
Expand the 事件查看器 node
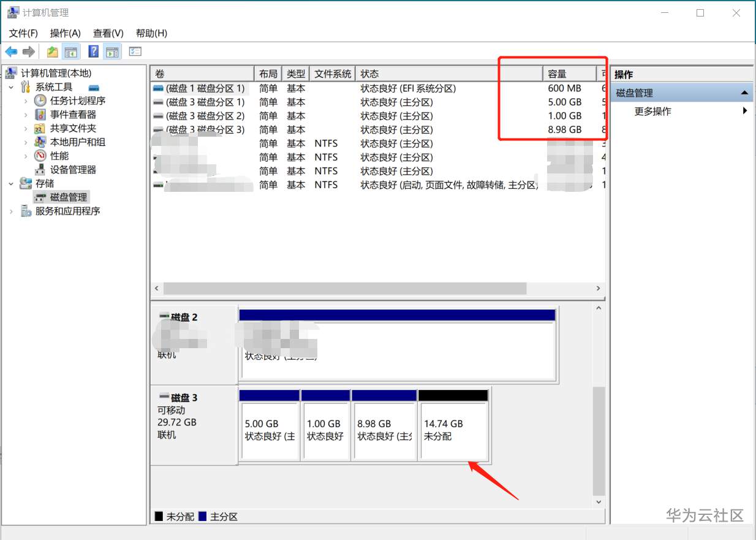click(25, 115)
